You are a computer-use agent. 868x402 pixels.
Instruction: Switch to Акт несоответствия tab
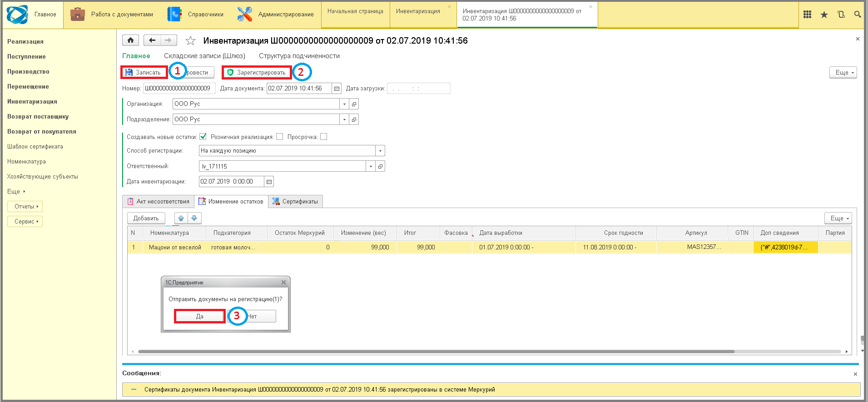[159, 202]
